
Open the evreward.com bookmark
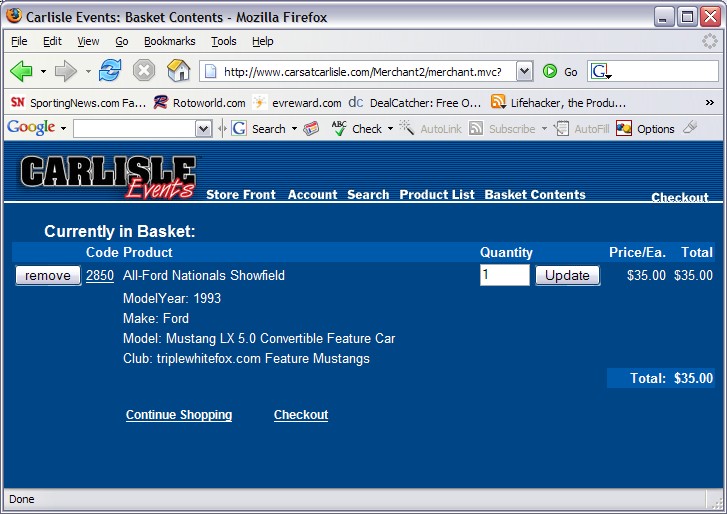click(297, 102)
